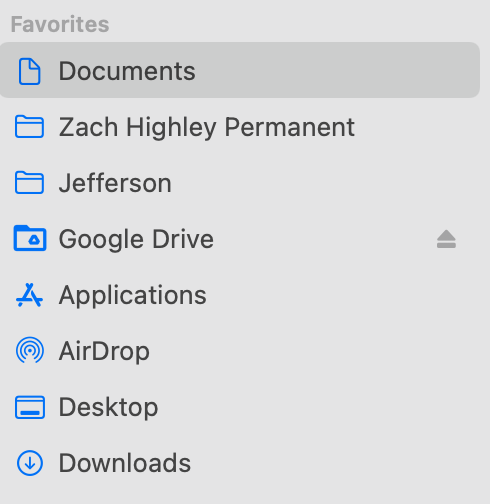
Task: Click the Zach Highley Permanent folder icon
Action: coord(29,127)
